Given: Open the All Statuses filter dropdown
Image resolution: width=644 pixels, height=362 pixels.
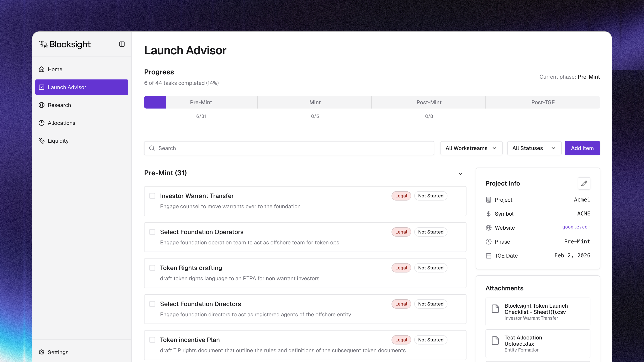Looking at the screenshot, I should [x=534, y=148].
